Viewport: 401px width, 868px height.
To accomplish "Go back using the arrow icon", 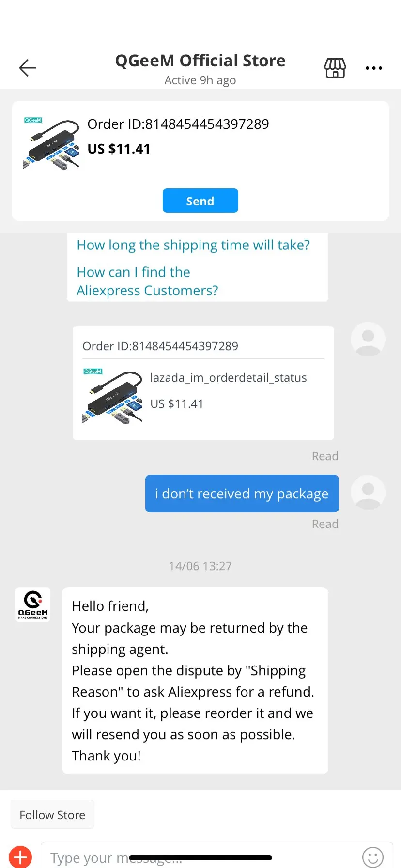I will 28,68.
